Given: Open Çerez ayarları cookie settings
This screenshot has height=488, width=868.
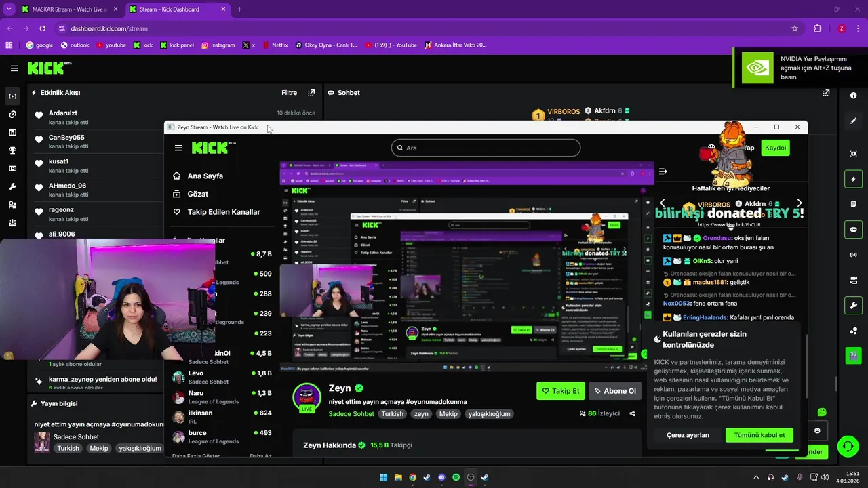Looking at the screenshot, I should click(x=688, y=435).
